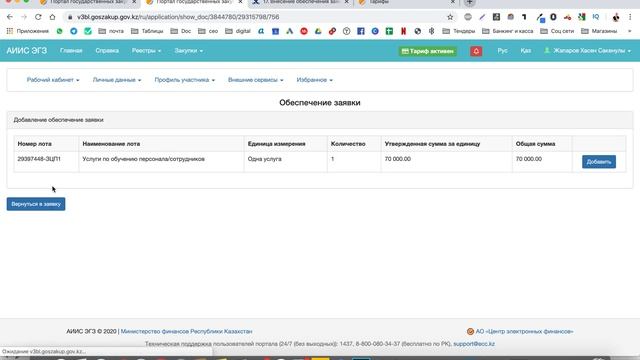
Task: Open the Netflix bookmark icon
Action: click(x=403, y=31)
